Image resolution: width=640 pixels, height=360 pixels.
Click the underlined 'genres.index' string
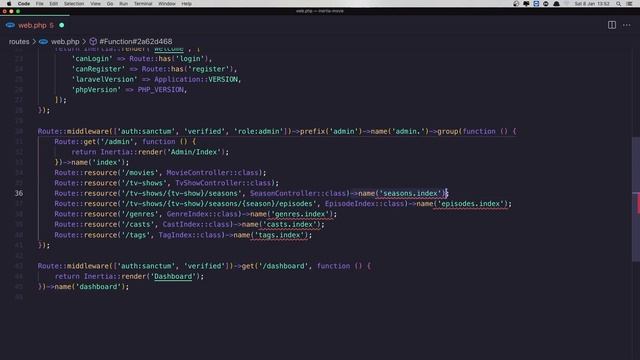coord(301,214)
